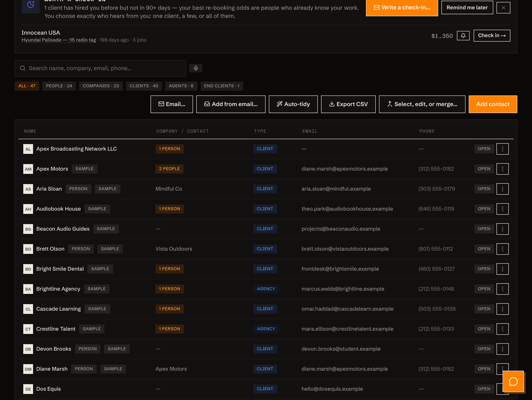Filter contacts by People 24
The height and width of the screenshot is (400, 532).
[x=59, y=86]
